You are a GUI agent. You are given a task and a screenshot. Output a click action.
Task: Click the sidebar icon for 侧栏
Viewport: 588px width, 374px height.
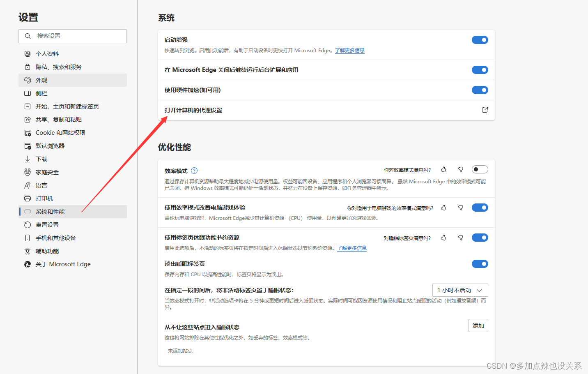(28, 93)
